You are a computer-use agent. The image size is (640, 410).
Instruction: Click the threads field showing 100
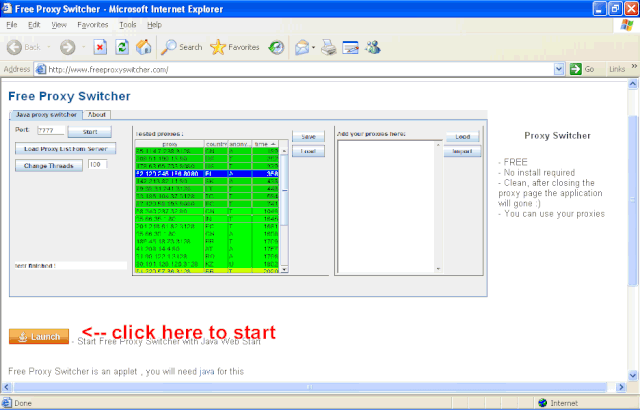(97, 164)
